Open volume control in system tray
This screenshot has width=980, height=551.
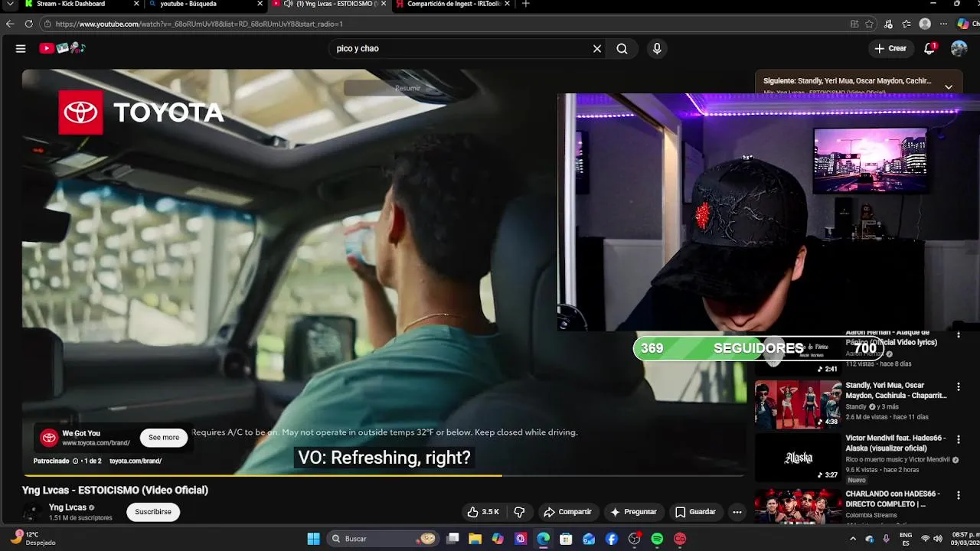[939, 539]
